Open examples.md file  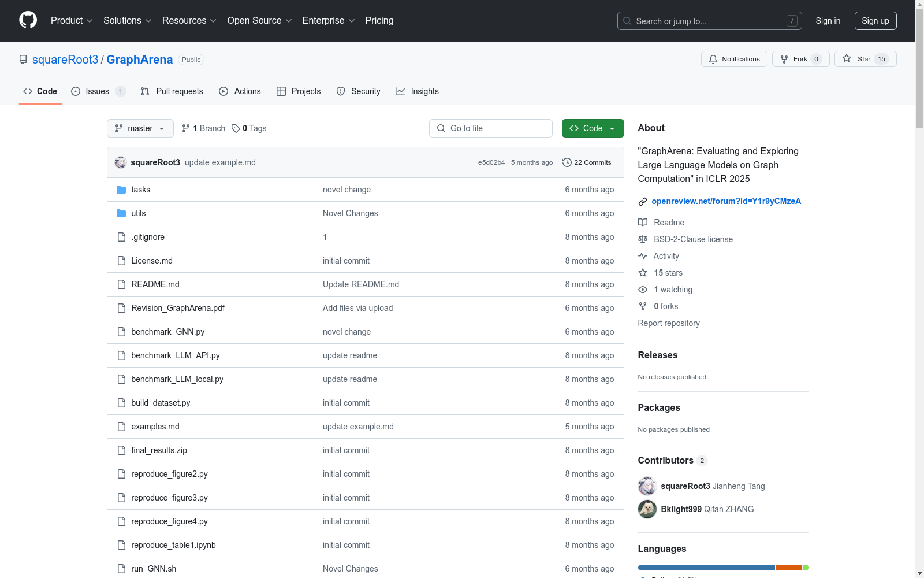coord(155,427)
